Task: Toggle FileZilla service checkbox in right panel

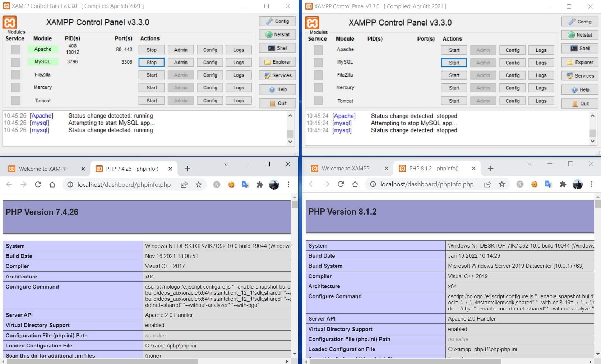Action: pyautogui.click(x=318, y=75)
